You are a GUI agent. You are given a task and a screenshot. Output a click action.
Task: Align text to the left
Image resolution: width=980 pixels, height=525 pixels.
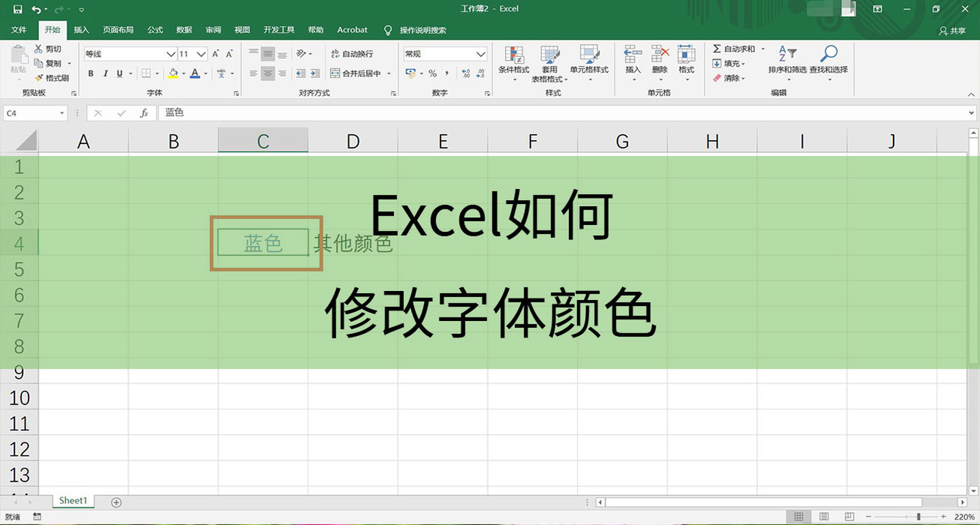(x=253, y=73)
